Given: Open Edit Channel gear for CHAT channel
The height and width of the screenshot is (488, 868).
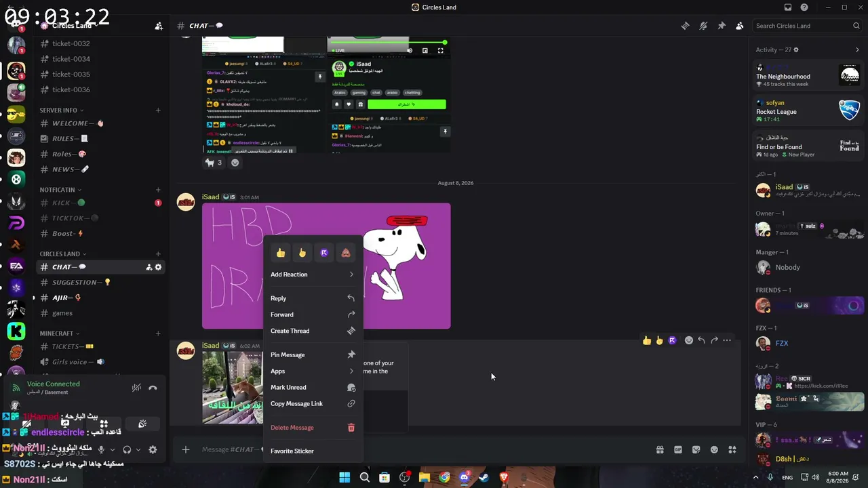Looking at the screenshot, I should [159, 267].
